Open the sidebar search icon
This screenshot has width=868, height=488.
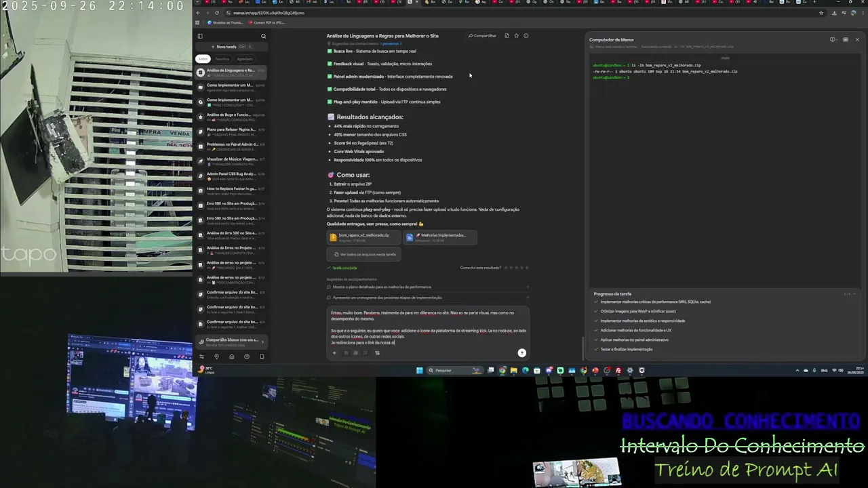(x=263, y=36)
